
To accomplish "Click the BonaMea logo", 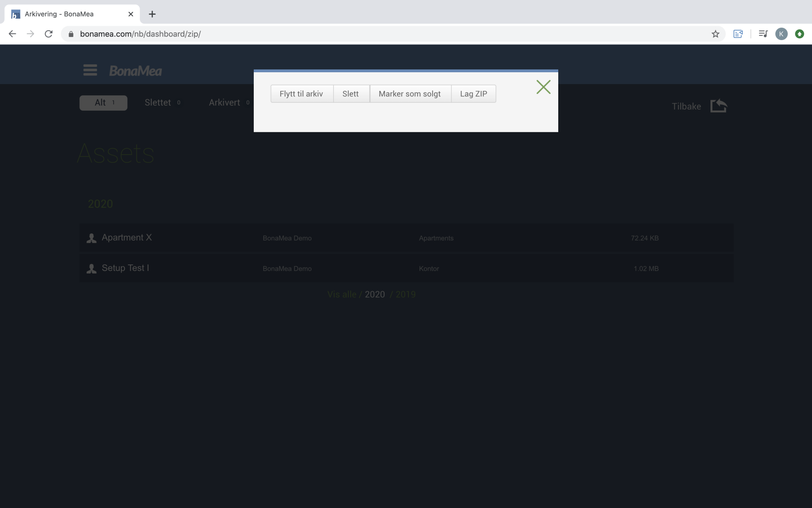I will (135, 71).
